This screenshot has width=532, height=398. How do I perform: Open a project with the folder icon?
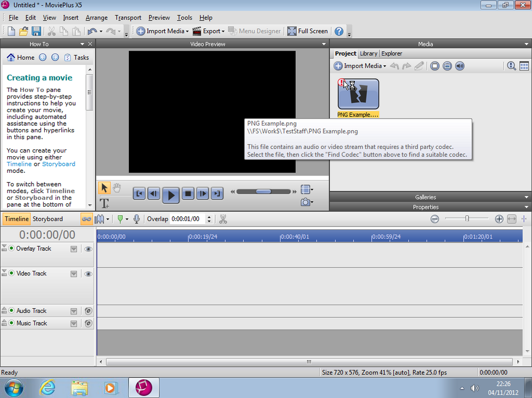[x=23, y=31]
